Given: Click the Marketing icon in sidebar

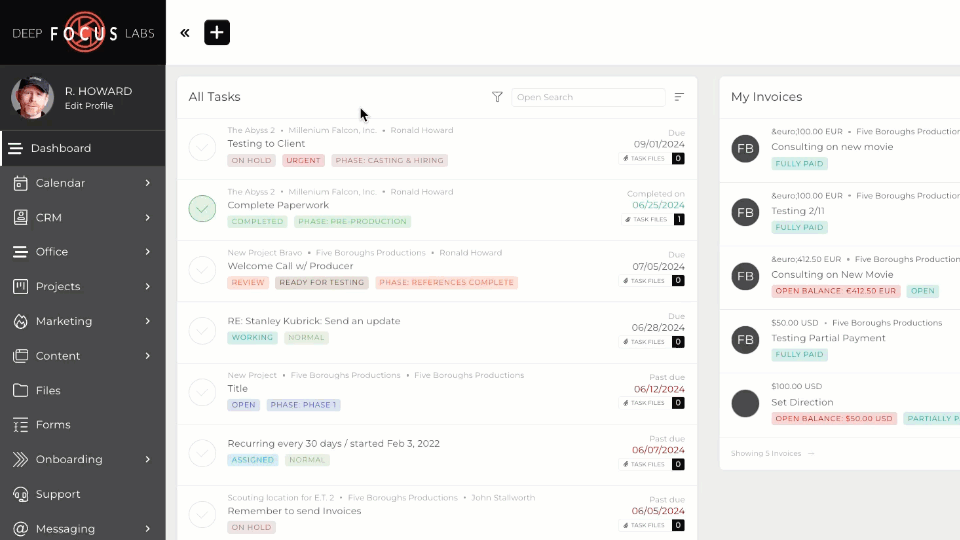Looking at the screenshot, I should click(x=20, y=321).
